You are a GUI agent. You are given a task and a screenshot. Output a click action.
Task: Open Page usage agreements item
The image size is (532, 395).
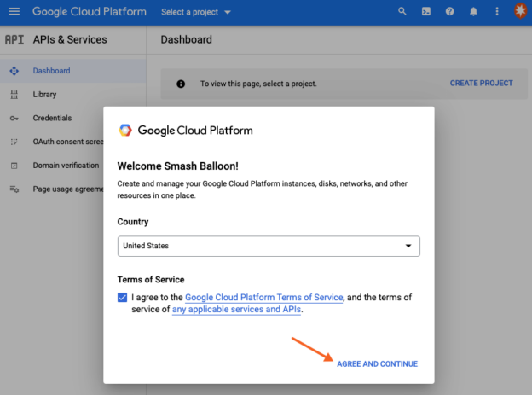pyautogui.click(x=67, y=189)
